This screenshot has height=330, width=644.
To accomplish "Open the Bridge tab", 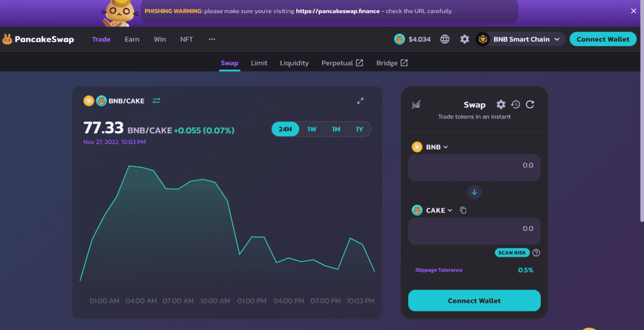I will (x=392, y=63).
